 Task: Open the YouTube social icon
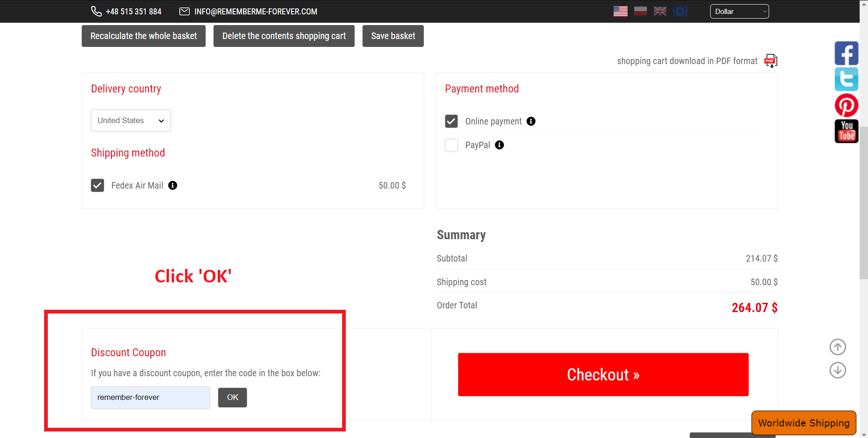click(846, 131)
